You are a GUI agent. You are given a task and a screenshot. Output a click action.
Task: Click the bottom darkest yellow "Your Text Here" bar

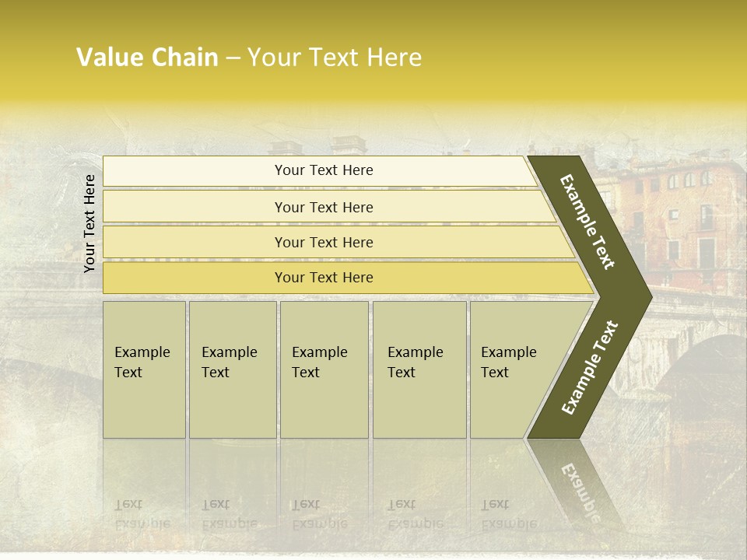[x=323, y=278]
